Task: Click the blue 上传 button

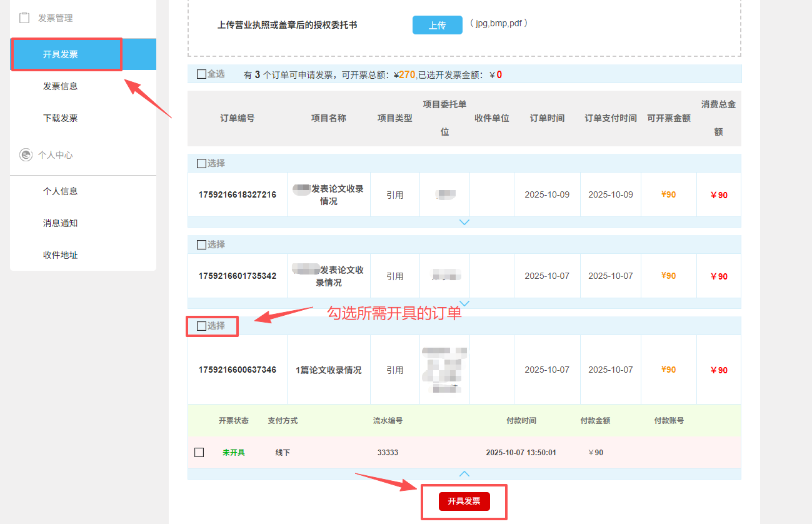Action: click(437, 25)
